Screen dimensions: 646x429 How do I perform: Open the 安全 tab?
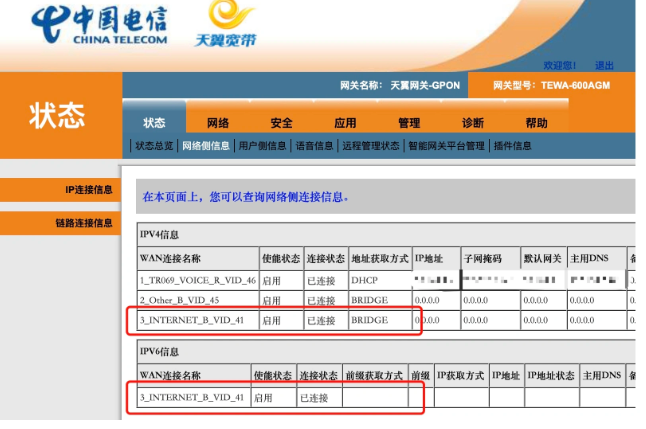coord(282,123)
